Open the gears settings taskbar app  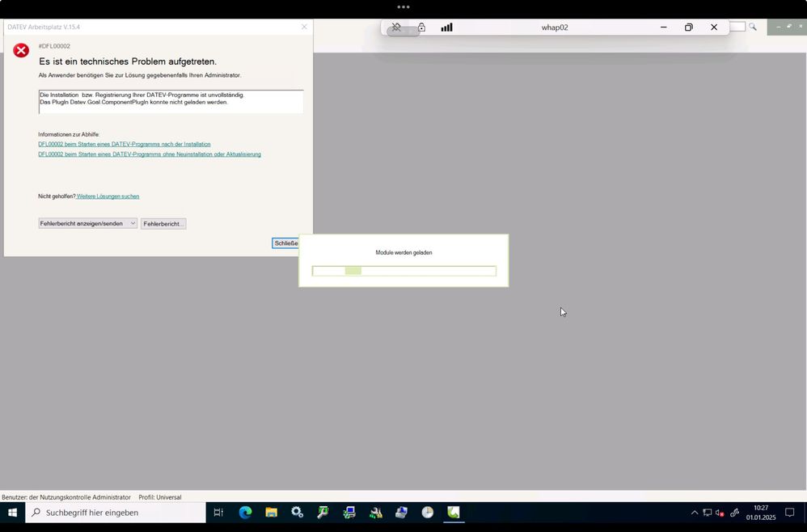[297, 513]
